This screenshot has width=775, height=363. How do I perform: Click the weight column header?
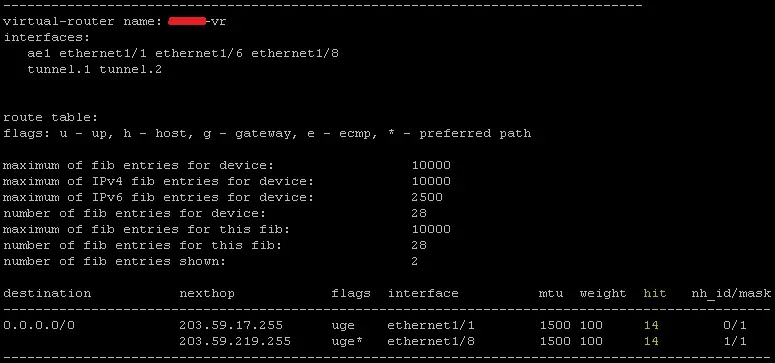pos(603,294)
